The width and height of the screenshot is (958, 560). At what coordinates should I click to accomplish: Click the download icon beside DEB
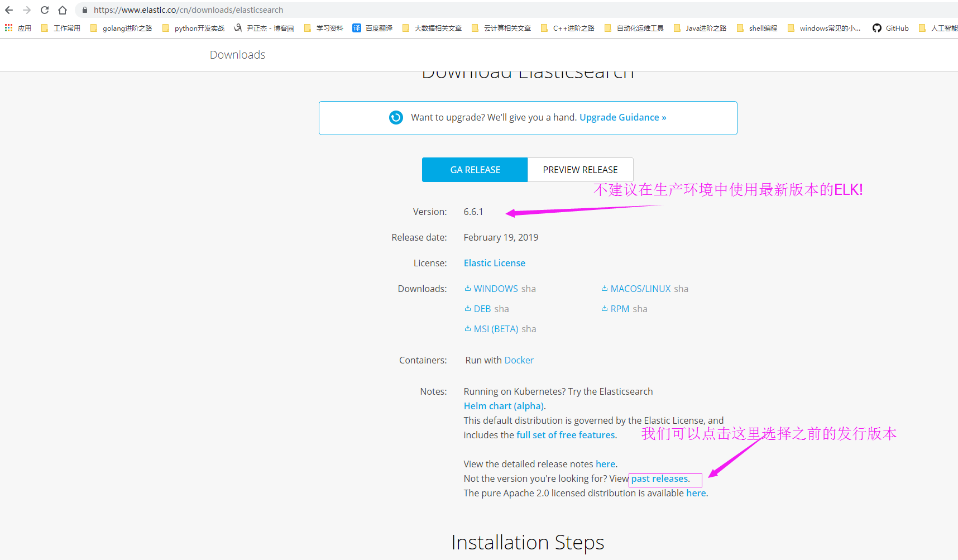point(468,309)
